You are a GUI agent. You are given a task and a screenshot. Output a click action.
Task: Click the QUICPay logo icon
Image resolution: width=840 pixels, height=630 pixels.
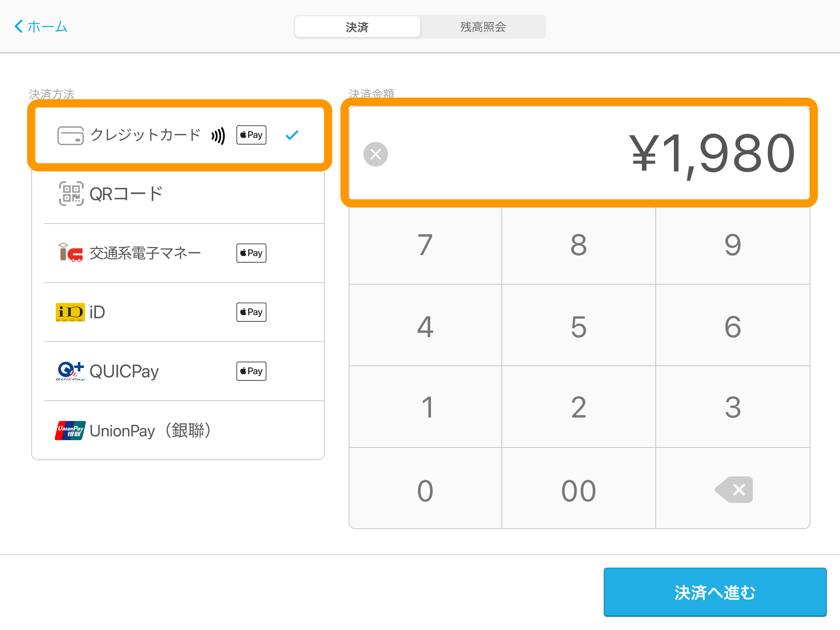(x=70, y=371)
